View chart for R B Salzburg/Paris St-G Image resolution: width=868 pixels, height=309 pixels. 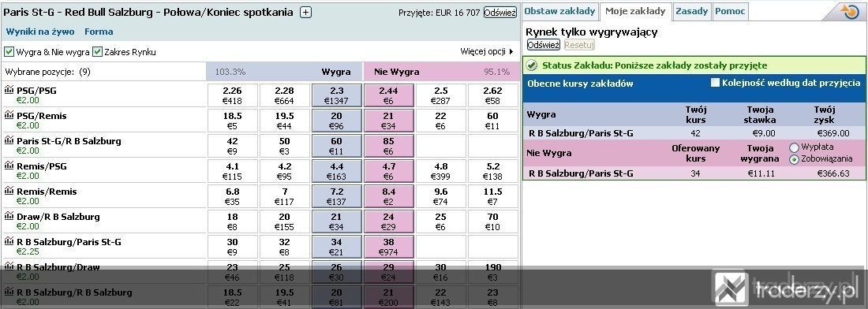[9, 241]
